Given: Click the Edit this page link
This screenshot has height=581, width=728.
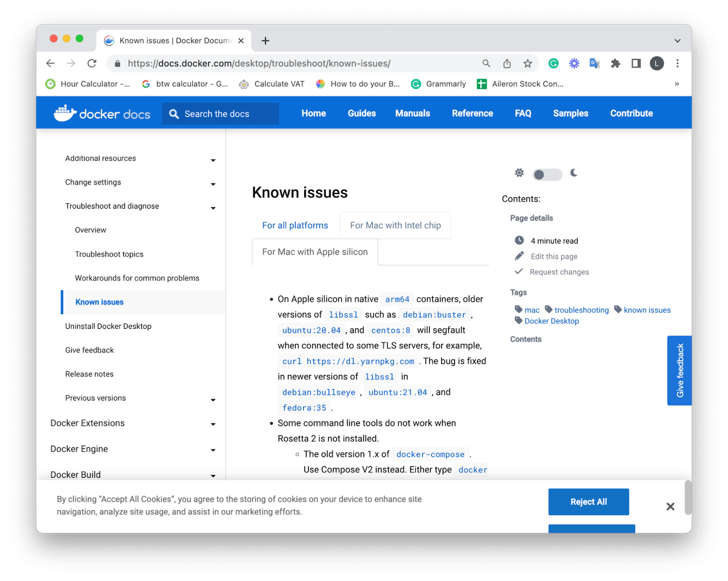Looking at the screenshot, I should tap(554, 257).
